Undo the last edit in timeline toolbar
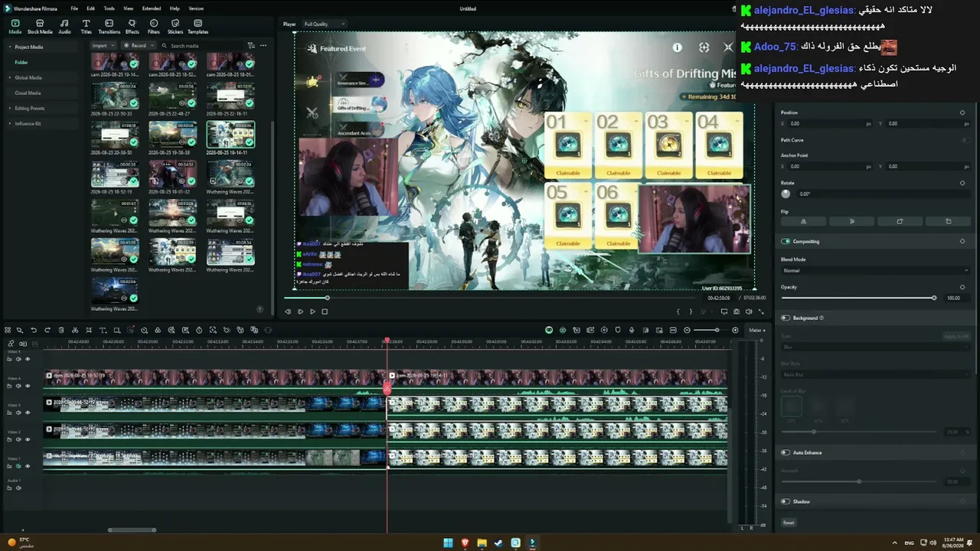This screenshot has width=980, height=551. 34,330
